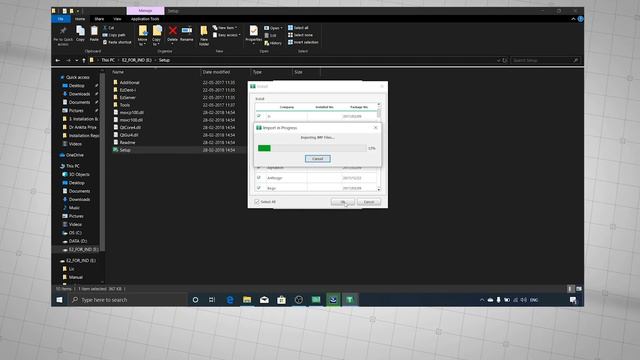Open the Action Center notification icon
Image resolution: width=640 pixels, height=360 pixels.
point(573,300)
